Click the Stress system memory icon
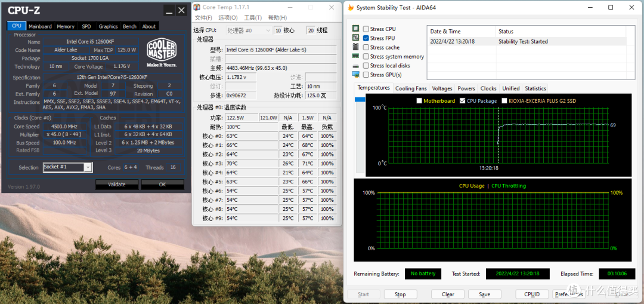This screenshot has height=304, width=644. click(355, 56)
